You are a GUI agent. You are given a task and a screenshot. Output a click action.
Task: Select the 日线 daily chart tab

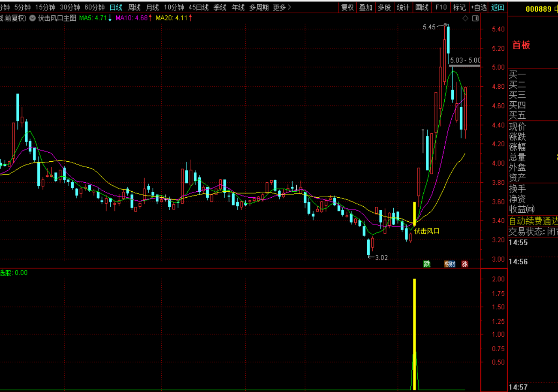tap(116, 7)
